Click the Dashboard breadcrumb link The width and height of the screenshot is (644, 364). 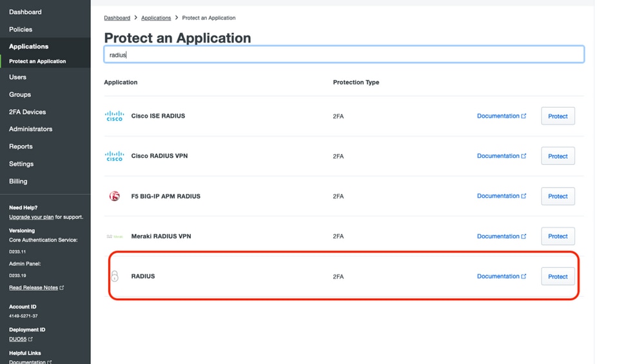(x=117, y=17)
